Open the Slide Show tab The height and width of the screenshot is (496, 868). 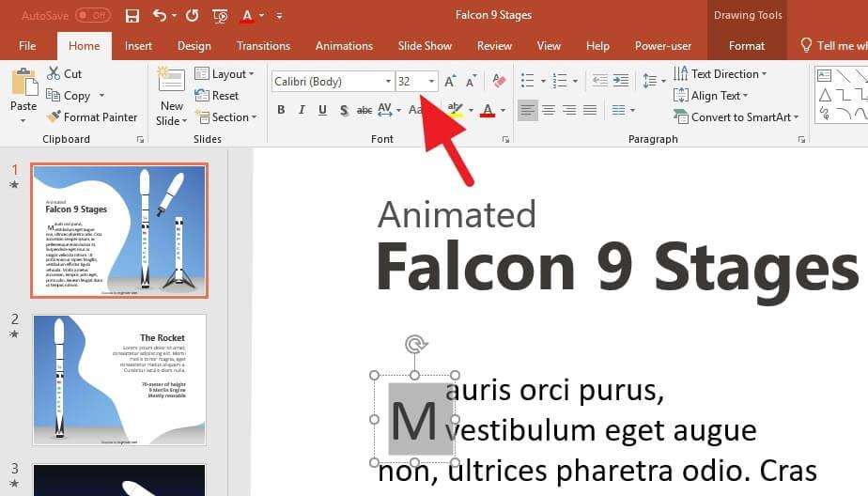pos(425,45)
